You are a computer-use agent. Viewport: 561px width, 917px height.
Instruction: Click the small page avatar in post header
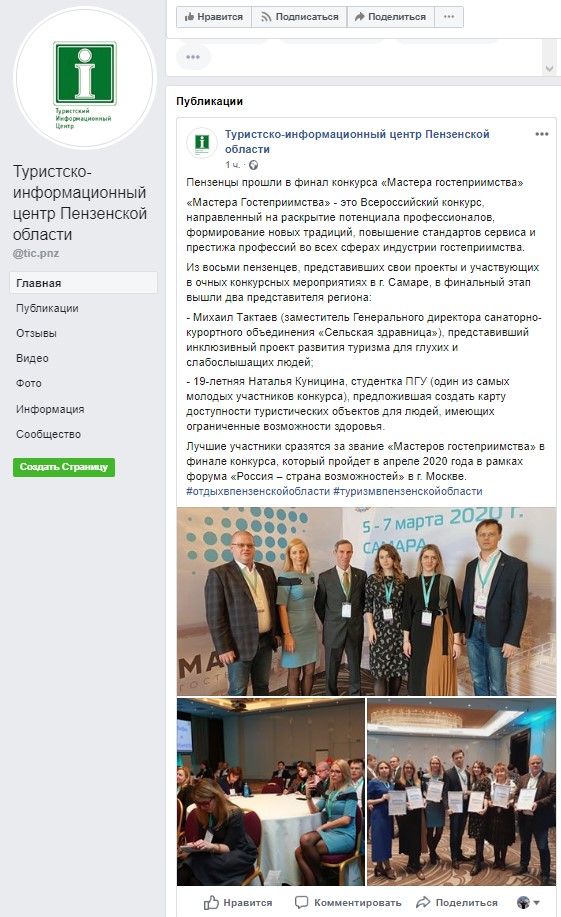pyautogui.click(x=202, y=143)
